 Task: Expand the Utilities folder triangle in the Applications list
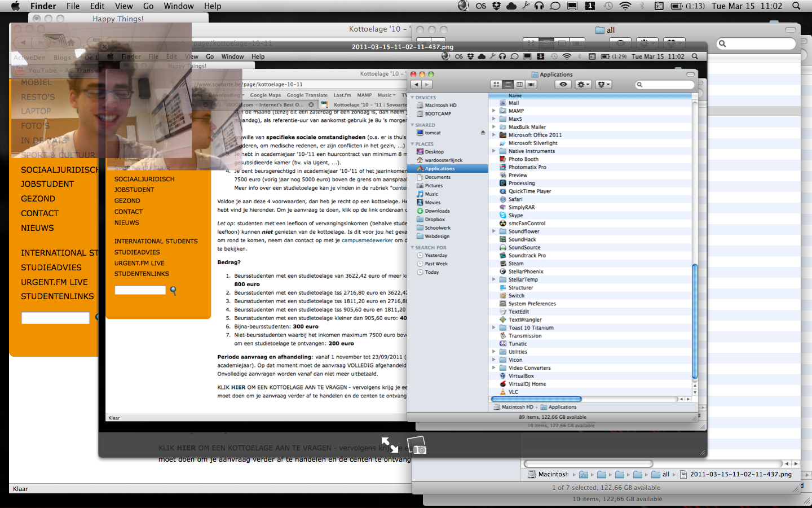pyautogui.click(x=494, y=352)
